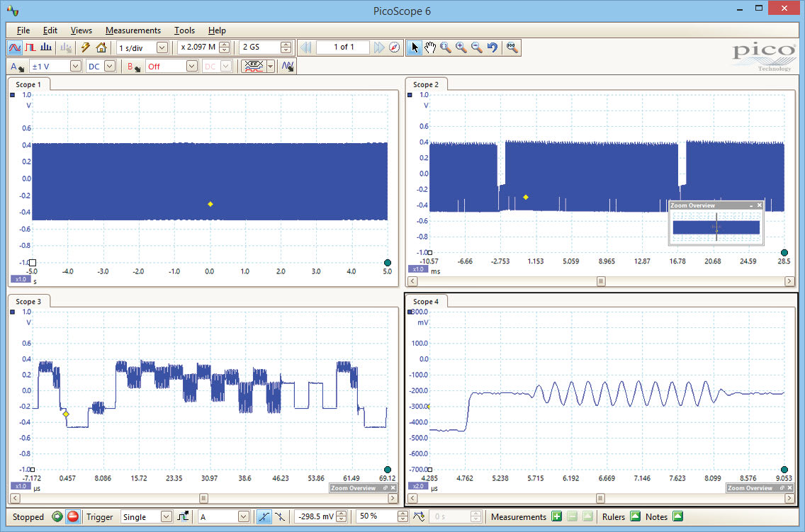Expand the serial decoding dropdown arrow
This screenshot has width=805, height=532.
click(x=271, y=66)
